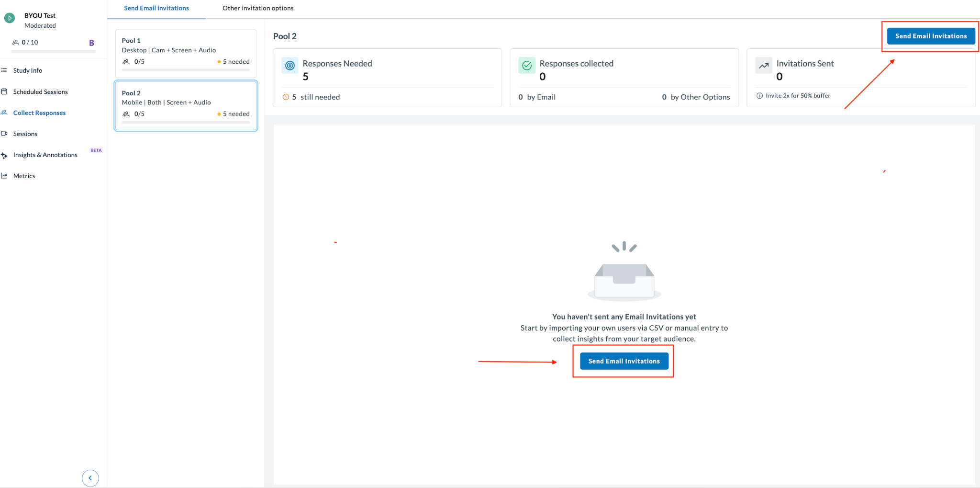Image resolution: width=980 pixels, height=488 pixels.
Task: Open Insights & Annotations
Action: [45, 155]
